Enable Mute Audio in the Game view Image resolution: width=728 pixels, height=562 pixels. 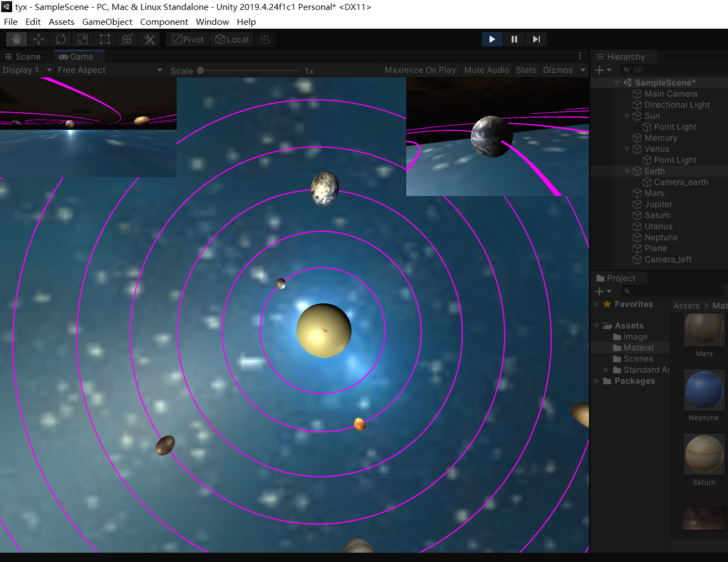click(486, 70)
